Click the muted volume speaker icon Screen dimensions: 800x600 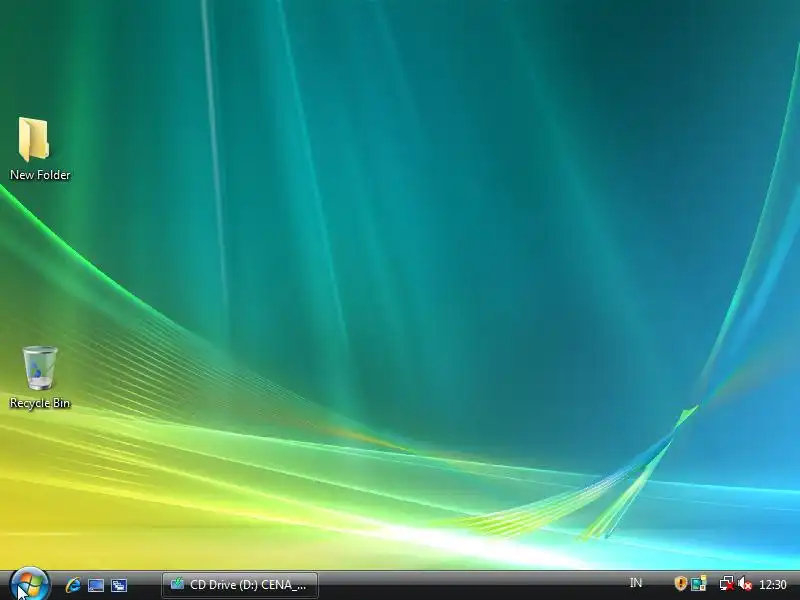click(x=745, y=583)
